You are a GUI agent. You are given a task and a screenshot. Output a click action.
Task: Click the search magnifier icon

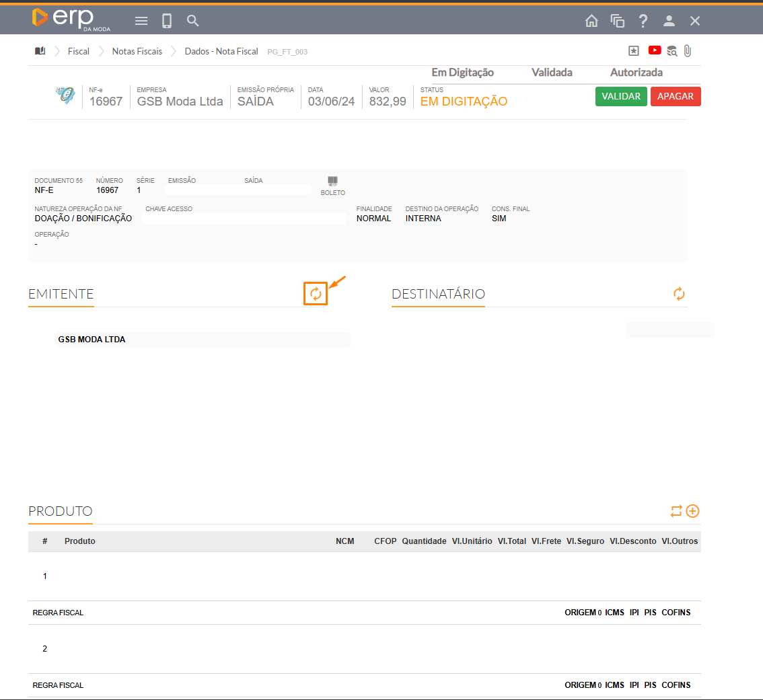coord(193,21)
